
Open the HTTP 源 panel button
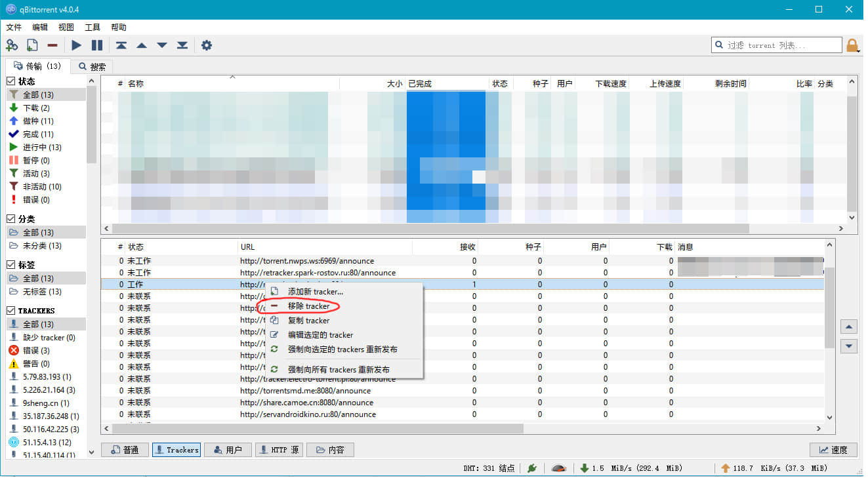click(x=279, y=450)
